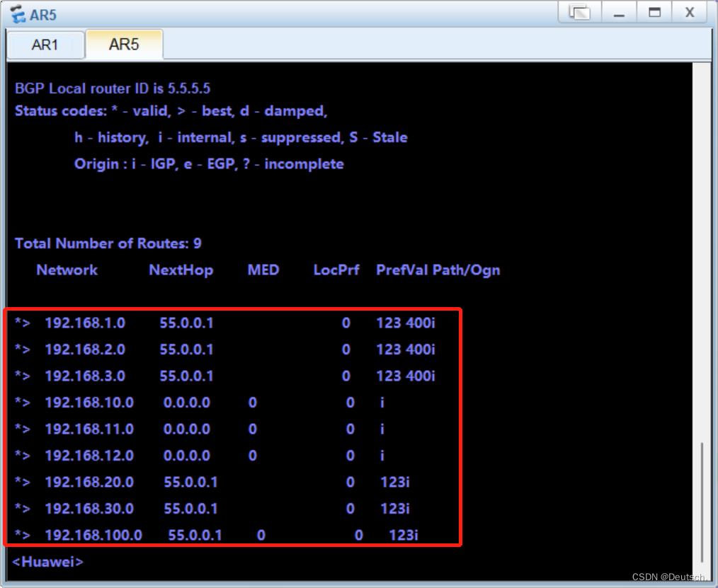Click the Status codes legend line
The width and height of the screenshot is (718, 588).
(x=171, y=111)
